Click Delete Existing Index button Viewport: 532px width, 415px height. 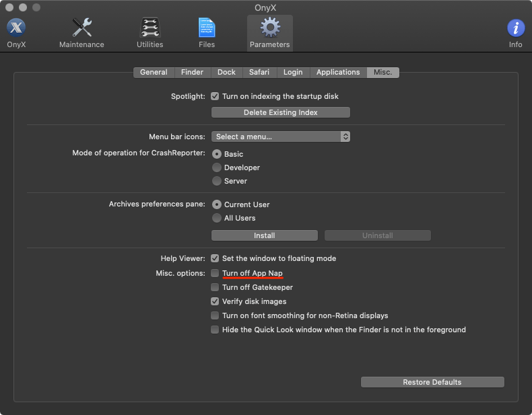tap(281, 112)
